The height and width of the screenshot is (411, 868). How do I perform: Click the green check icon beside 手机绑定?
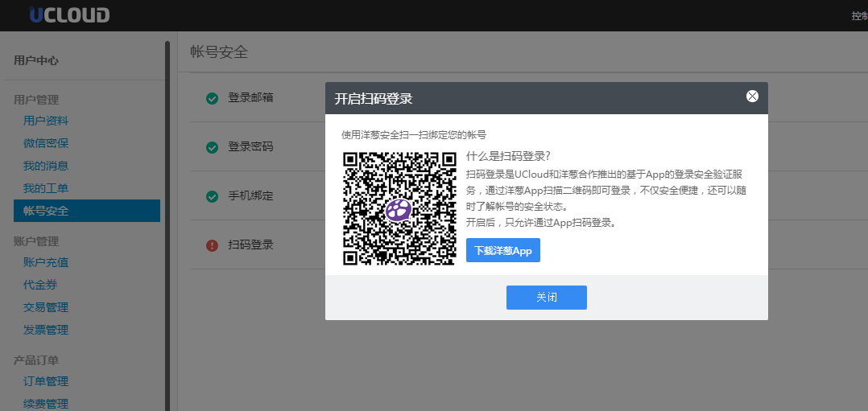click(x=212, y=196)
